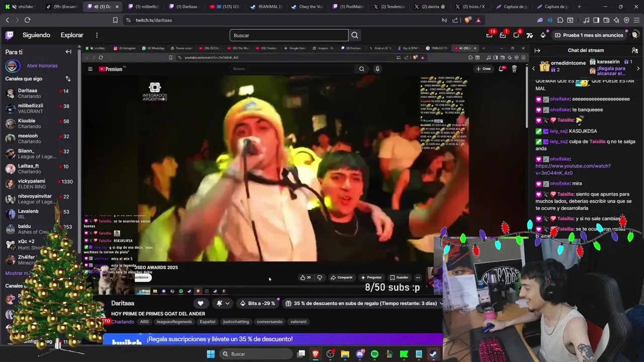644x362 pixels.
Task: Open the 7TV extension icon in Twitch header
Action: (529, 35)
